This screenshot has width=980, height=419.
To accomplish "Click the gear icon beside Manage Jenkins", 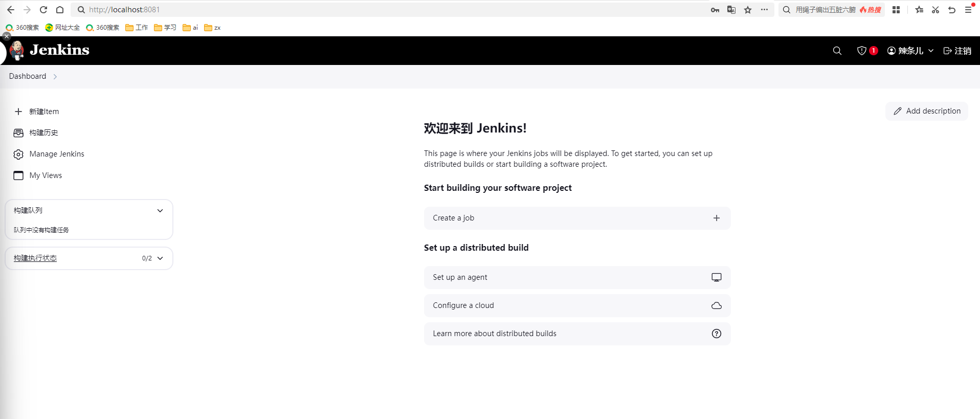I will (x=18, y=154).
